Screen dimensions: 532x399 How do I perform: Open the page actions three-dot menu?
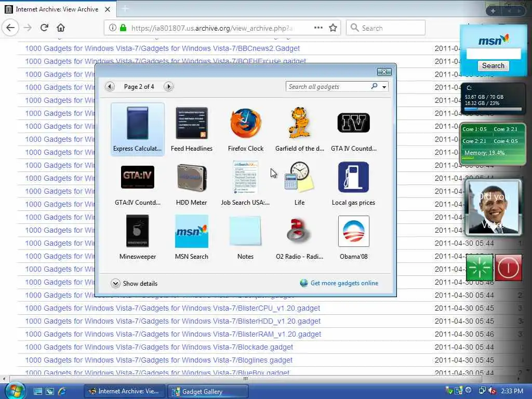click(x=318, y=28)
